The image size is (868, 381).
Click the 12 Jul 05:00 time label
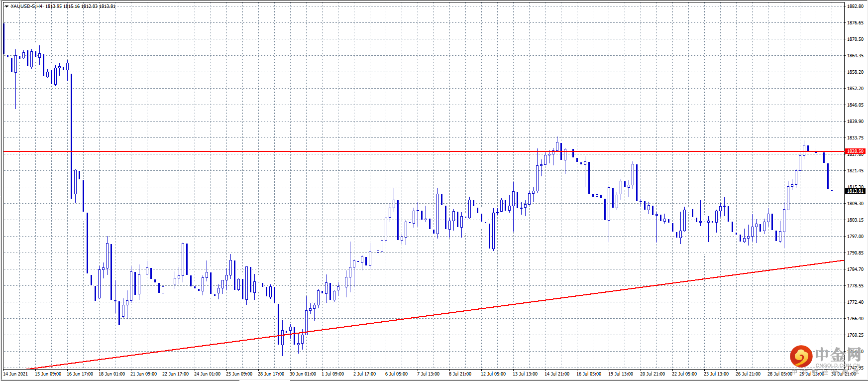pos(493,374)
